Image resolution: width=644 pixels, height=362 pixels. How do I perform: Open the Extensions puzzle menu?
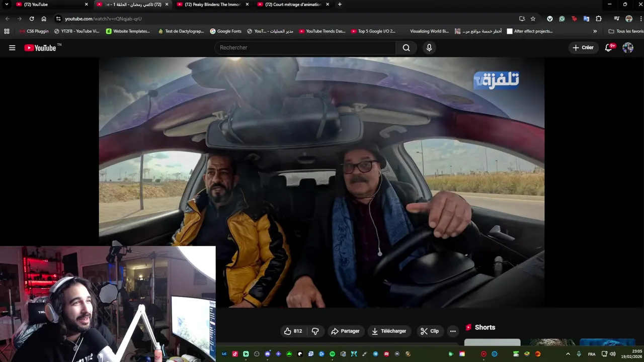[x=599, y=19]
